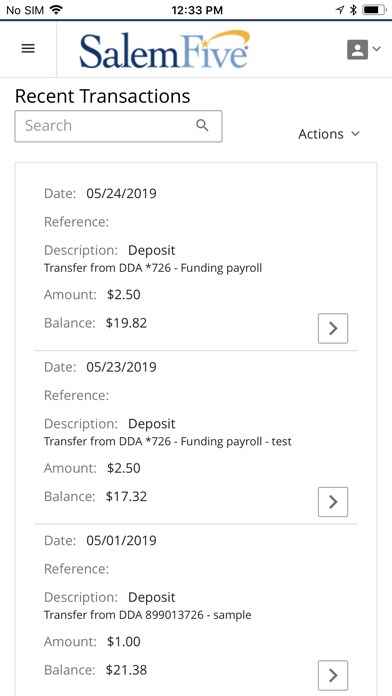
Task: Tap the user profile avatar icon
Action: [x=357, y=49]
